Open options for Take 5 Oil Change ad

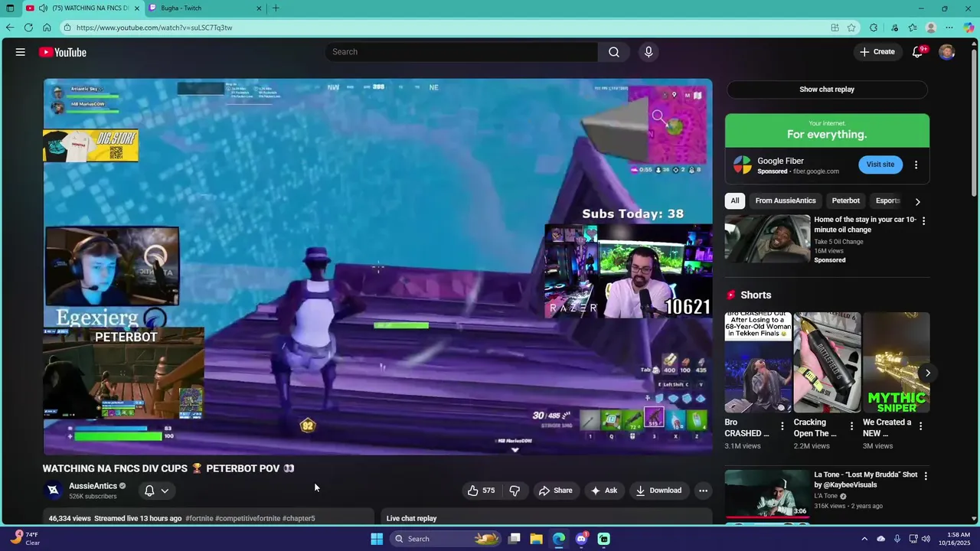pos(923,220)
